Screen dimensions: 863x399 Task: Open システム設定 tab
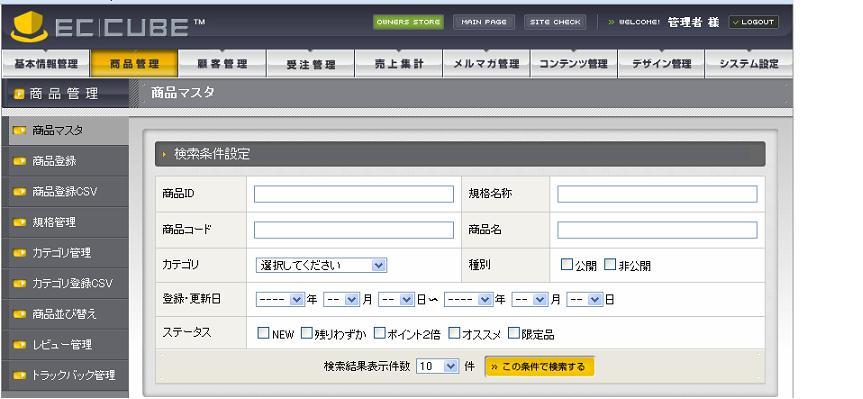pyautogui.click(x=749, y=64)
